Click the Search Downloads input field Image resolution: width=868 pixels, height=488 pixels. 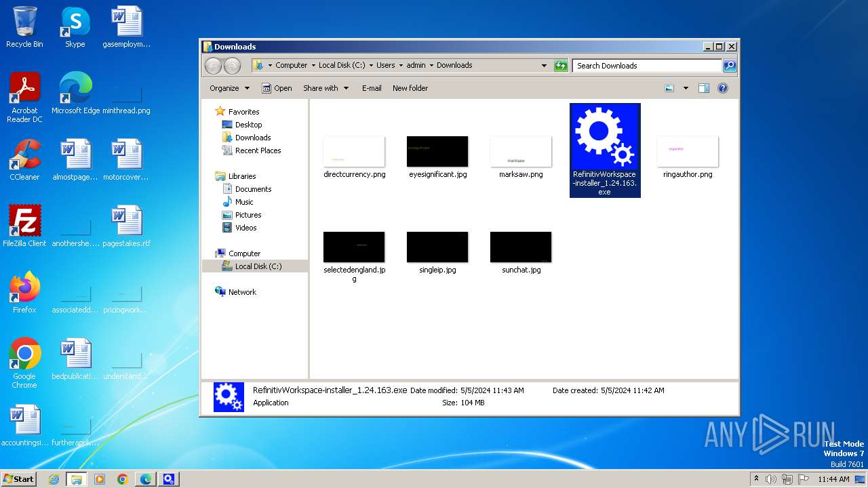pos(648,66)
